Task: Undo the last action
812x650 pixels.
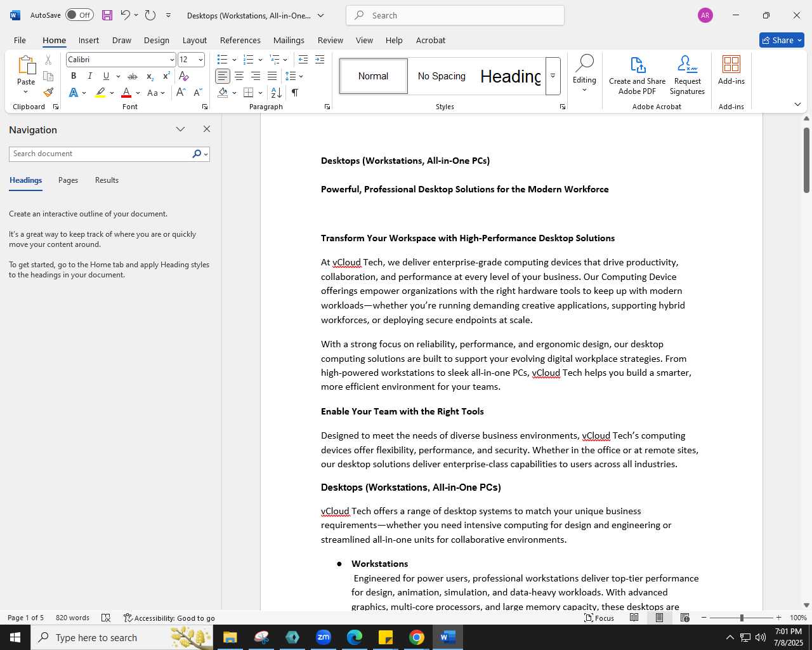Action: (x=125, y=15)
